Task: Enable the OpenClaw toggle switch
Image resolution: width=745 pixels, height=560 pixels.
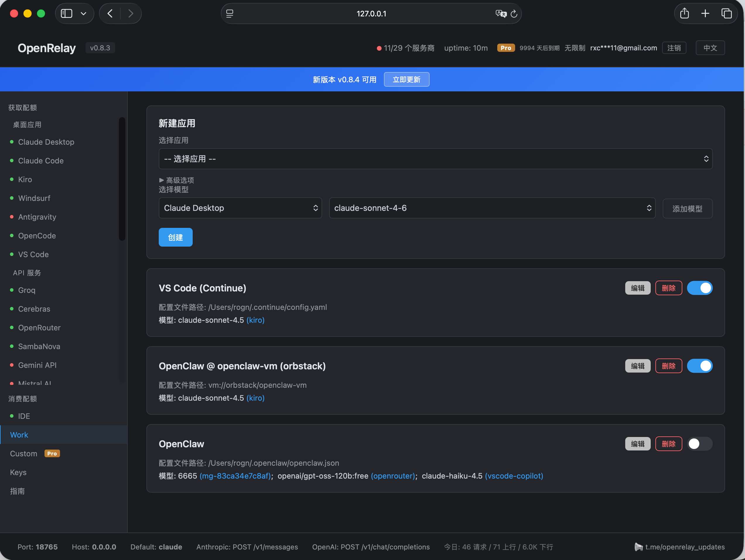Action: [x=700, y=443]
